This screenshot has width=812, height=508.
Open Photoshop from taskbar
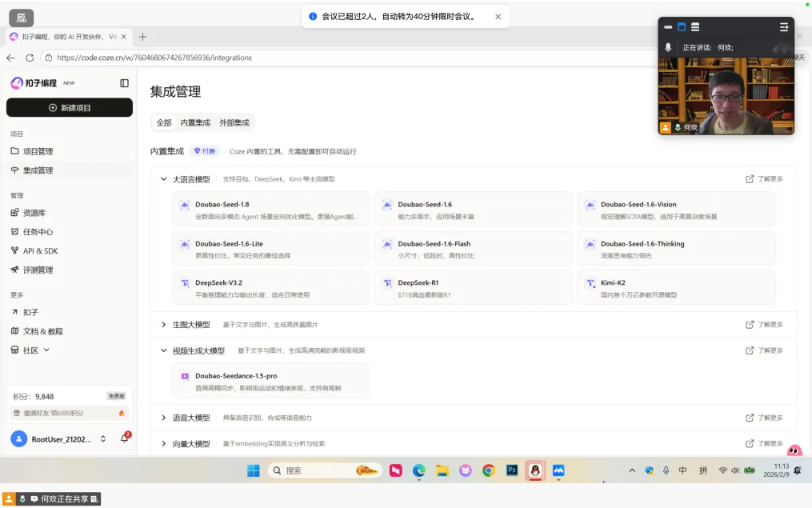(x=512, y=470)
